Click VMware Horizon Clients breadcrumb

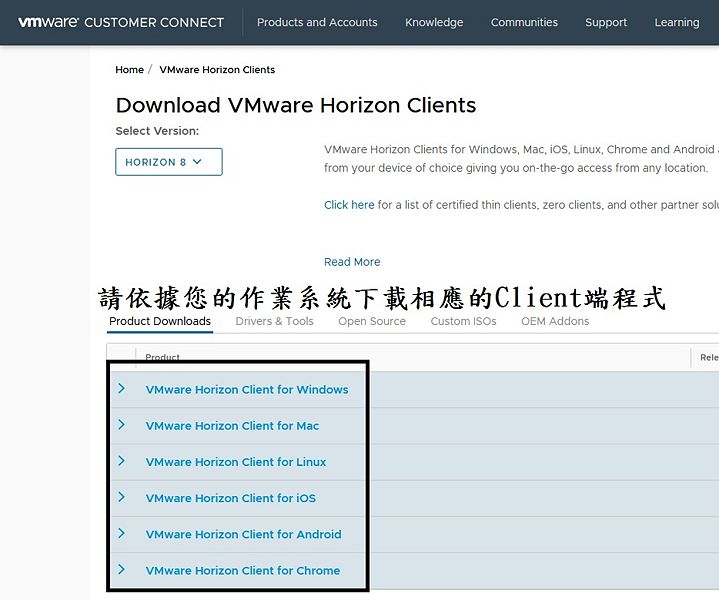pos(217,70)
